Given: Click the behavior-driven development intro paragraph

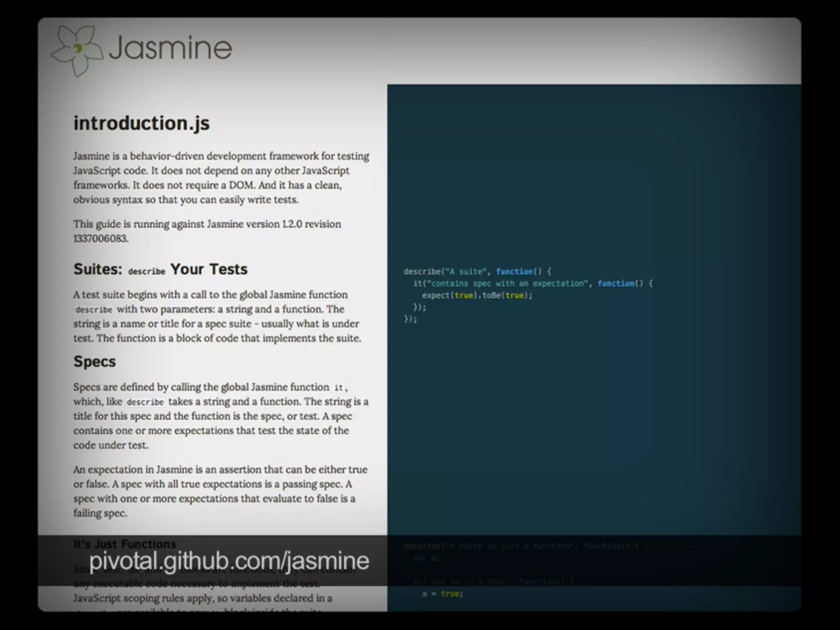Looking at the screenshot, I should pyautogui.click(x=221, y=178).
